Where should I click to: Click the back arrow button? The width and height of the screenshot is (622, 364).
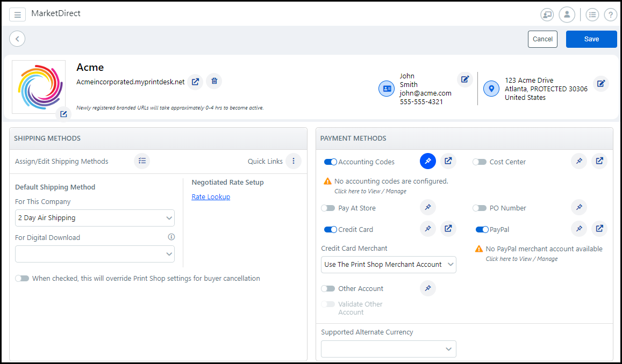pos(17,39)
